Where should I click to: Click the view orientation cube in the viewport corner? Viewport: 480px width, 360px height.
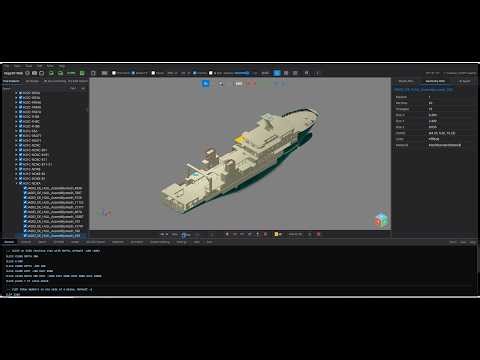[381, 219]
